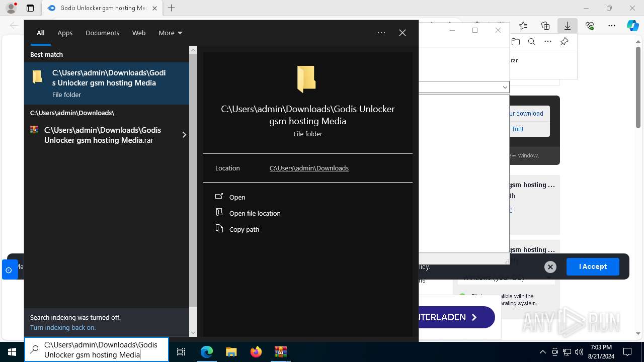Maximize the WinRAR window
The width and height of the screenshot is (644, 362).
coord(475,30)
